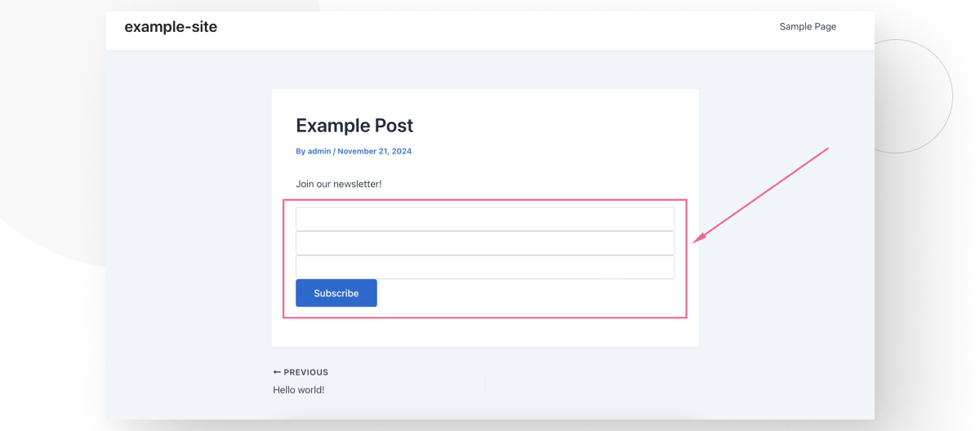Click the "By" text in post byline
980x431 pixels.
pyautogui.click(x=301, y=151)
